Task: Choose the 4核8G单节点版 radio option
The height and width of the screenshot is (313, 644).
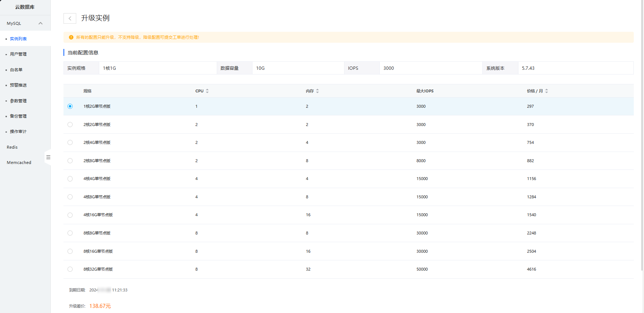Action: [70, 197]
